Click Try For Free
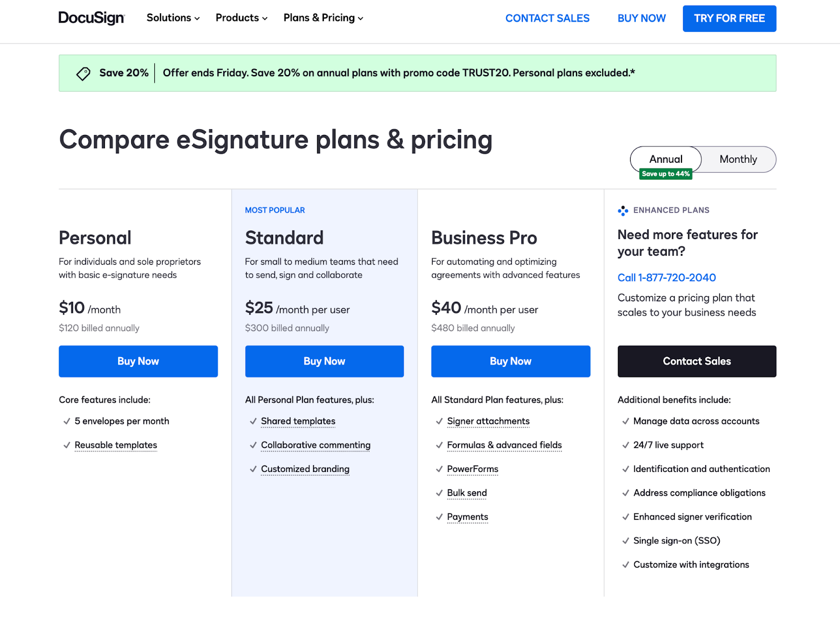The height and width of the screenshot is (620, 840). [729, 18]
